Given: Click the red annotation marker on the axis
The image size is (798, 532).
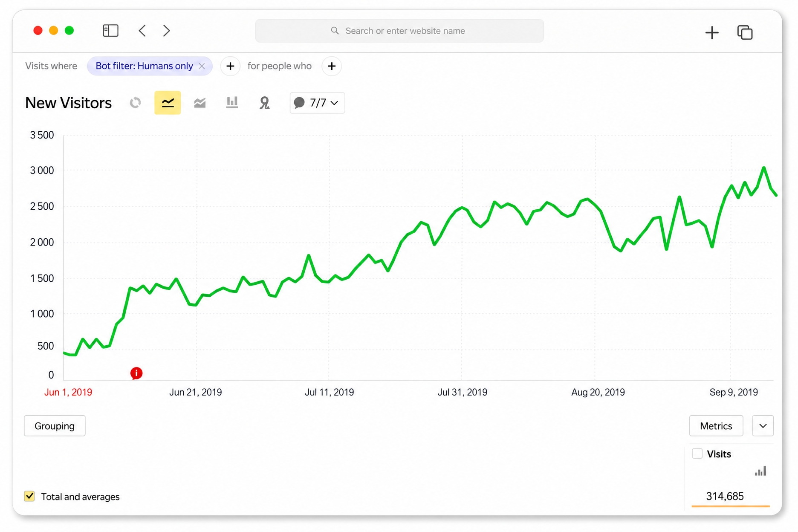Looking at the screenshot, I should point(136,373).
